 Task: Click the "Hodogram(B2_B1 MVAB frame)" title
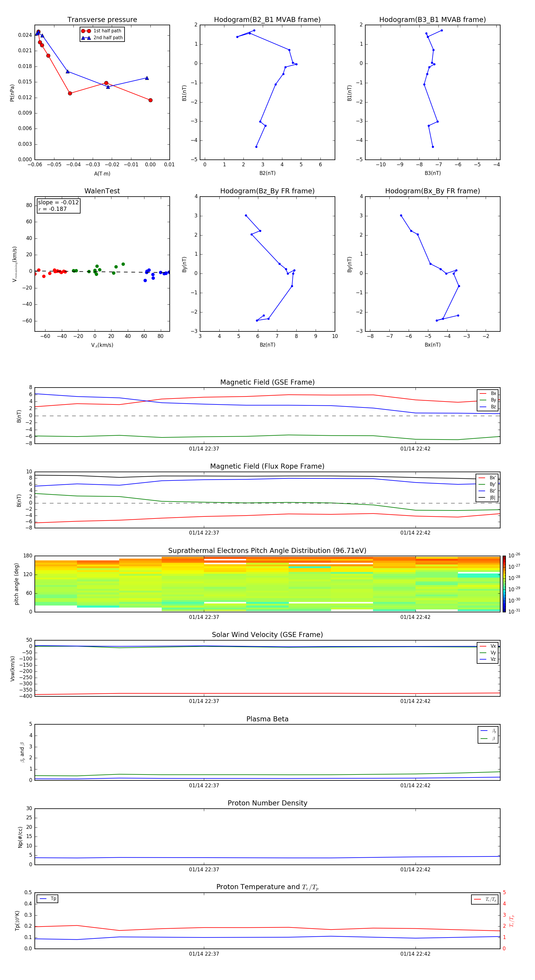click(x=267, y=20)
